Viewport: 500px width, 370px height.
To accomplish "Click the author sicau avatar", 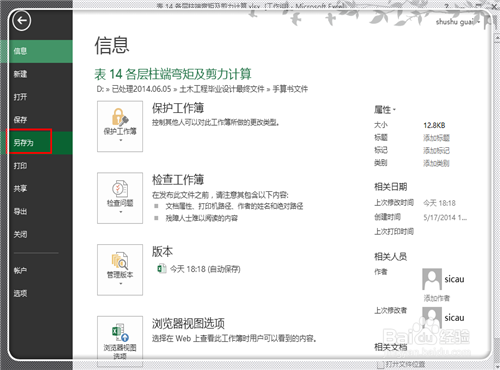I will coord(432,279).
